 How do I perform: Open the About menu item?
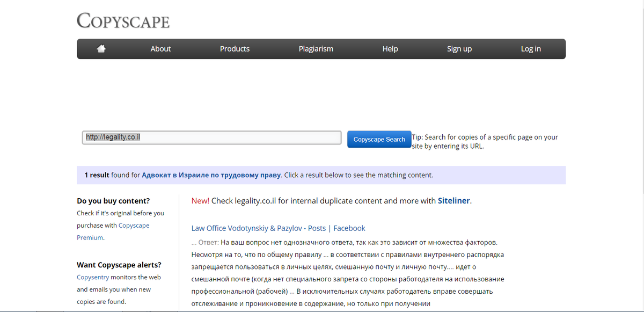coord(160,49)
